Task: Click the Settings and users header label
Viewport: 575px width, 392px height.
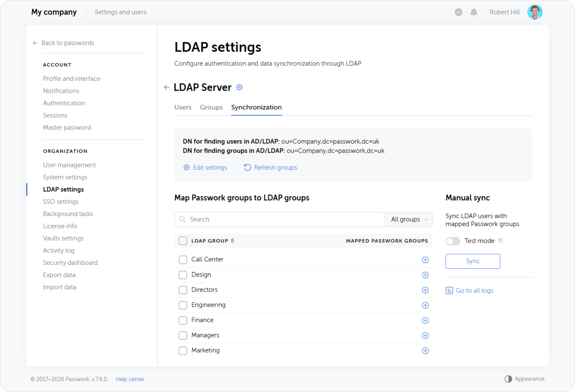Action: click(121, 12)
